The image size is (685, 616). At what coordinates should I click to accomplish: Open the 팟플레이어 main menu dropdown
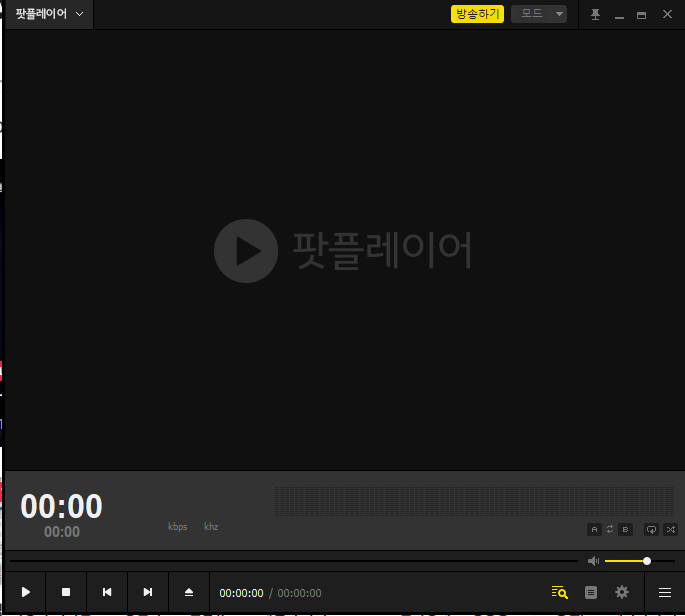(x=49, y=14)
